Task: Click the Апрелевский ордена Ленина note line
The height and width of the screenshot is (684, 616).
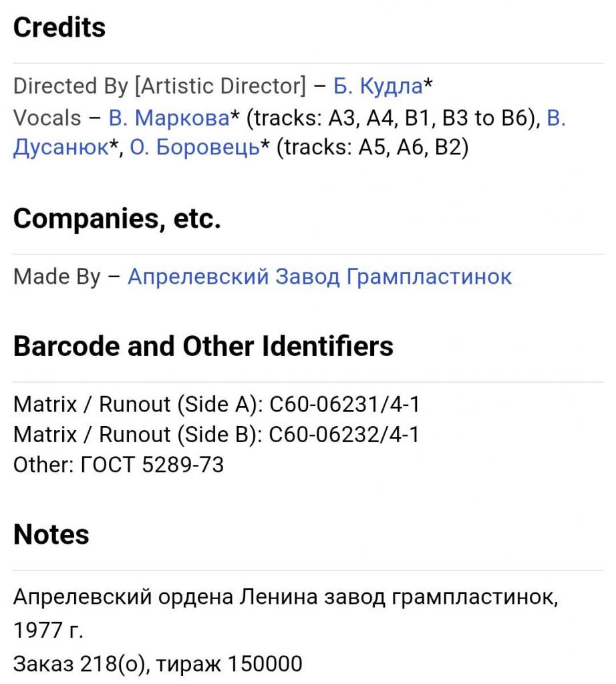Action: click(x=285, y=596)
